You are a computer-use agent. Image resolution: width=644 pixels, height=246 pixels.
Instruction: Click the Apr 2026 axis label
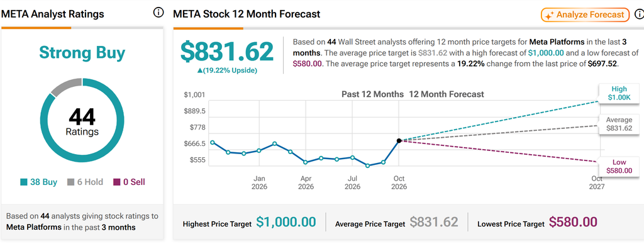pyautogui.click(x=306, y=182)
